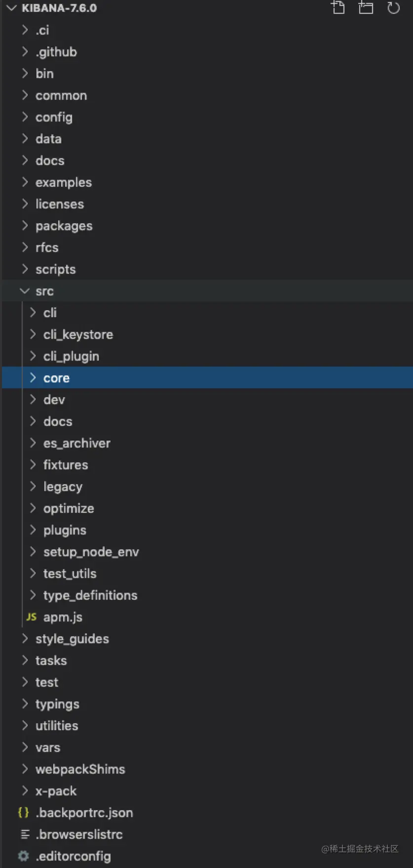Click the New Folder icon
413x868 pixels.
pos(366,7)
